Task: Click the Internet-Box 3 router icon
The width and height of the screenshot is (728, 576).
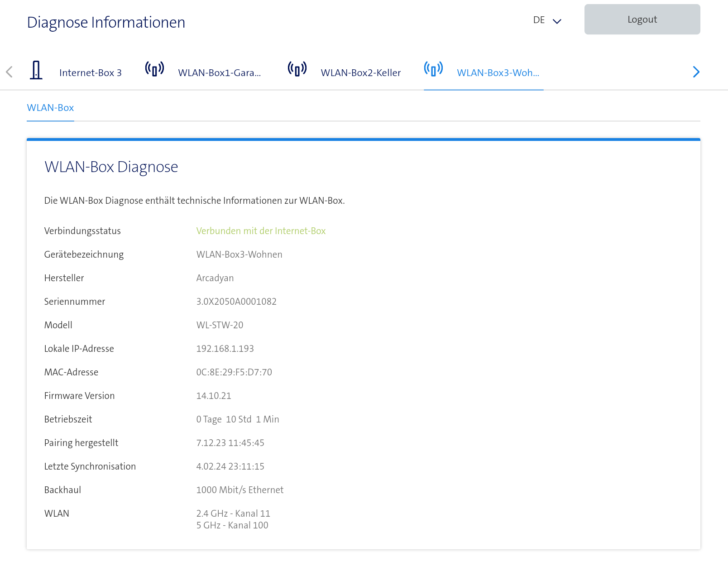Action: [36, 71]
